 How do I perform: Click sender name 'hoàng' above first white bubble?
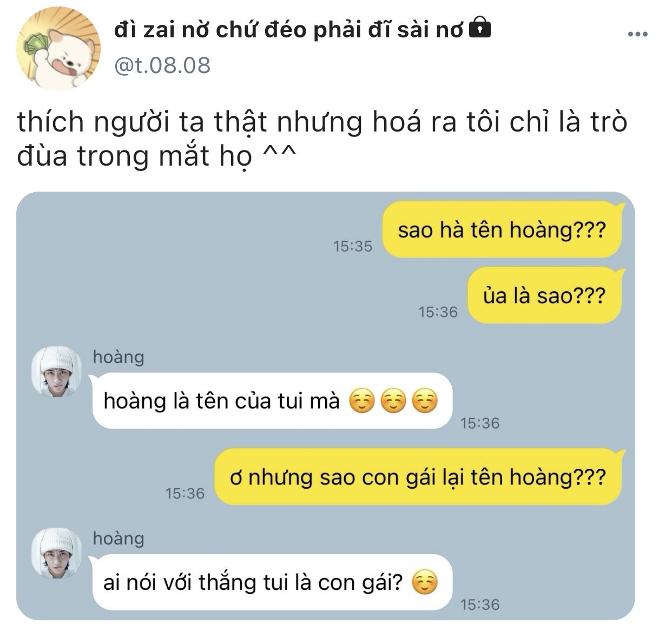[x=118, y=357]
